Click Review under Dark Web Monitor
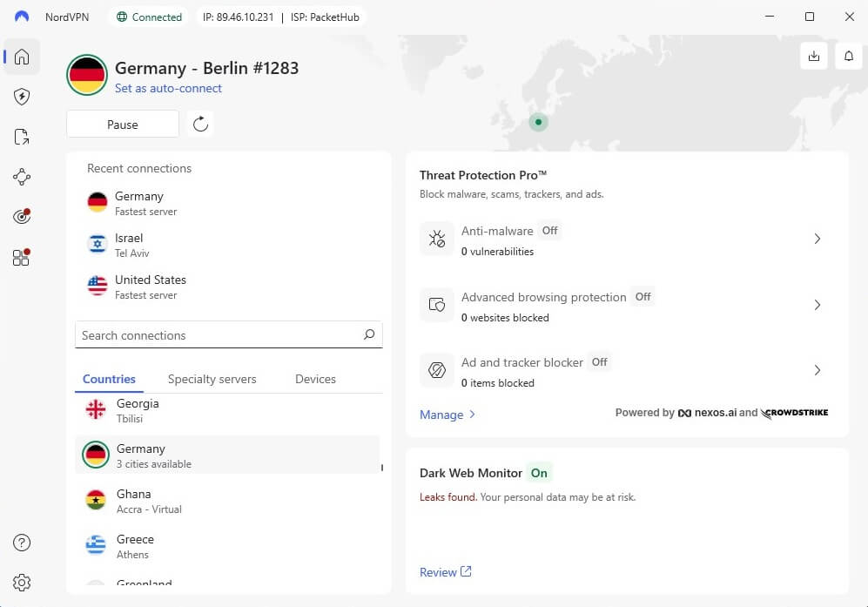The image size is (868, 607). 440,571
